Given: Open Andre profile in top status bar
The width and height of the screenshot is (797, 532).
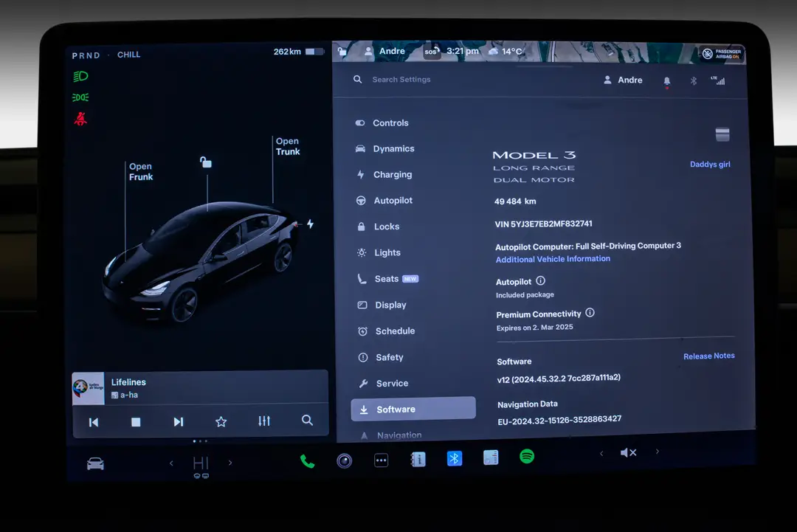Looking at the screenshot, I should 384,51.
